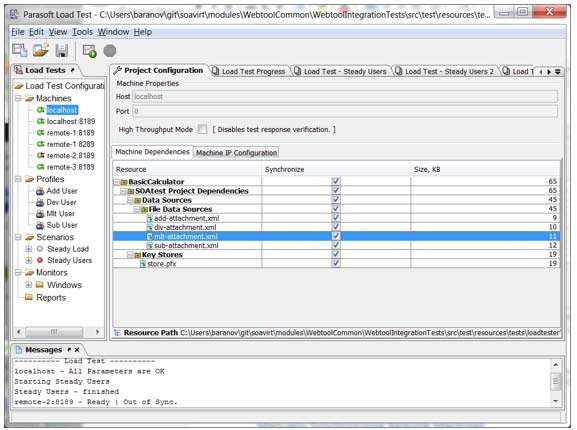
Task: Click the store.pfx file icon
Action: click(143, 264)
